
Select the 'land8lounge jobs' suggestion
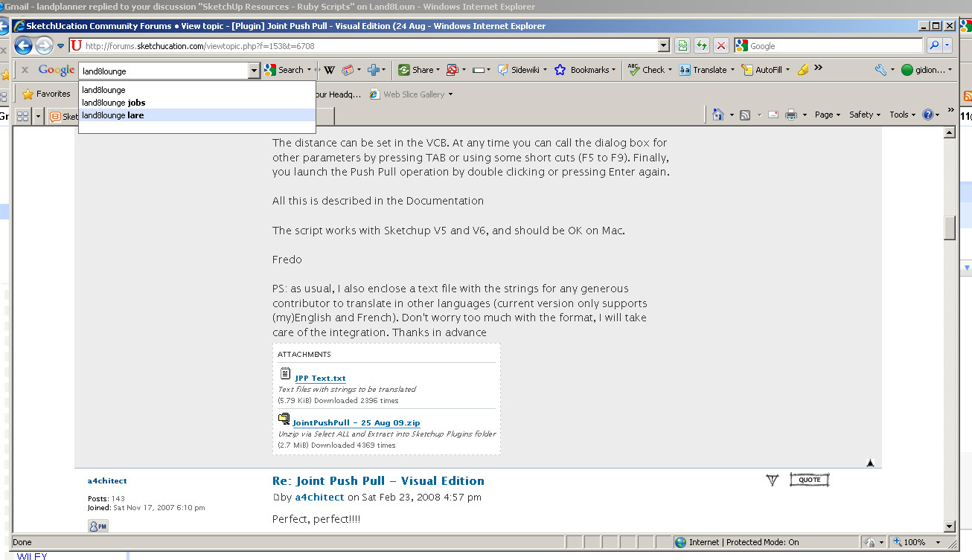114,103
